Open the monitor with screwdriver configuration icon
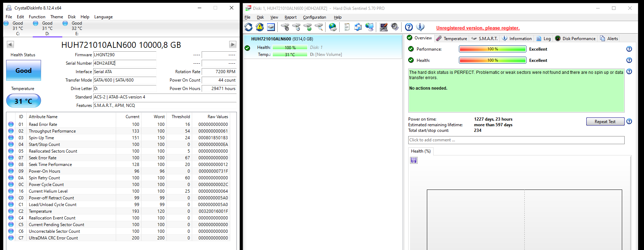The image size is (644, 250). coord(384,27)
